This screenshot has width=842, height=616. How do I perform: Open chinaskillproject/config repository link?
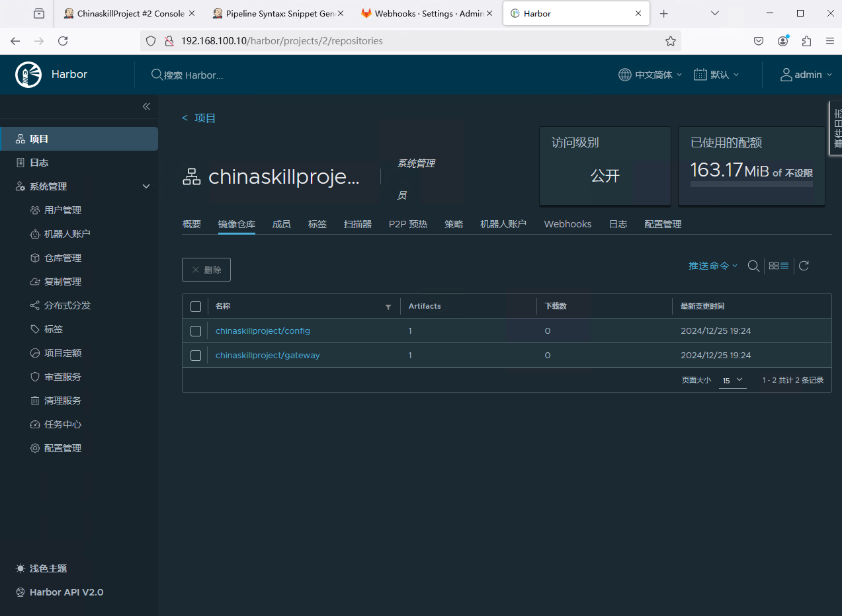click(263, 331)
